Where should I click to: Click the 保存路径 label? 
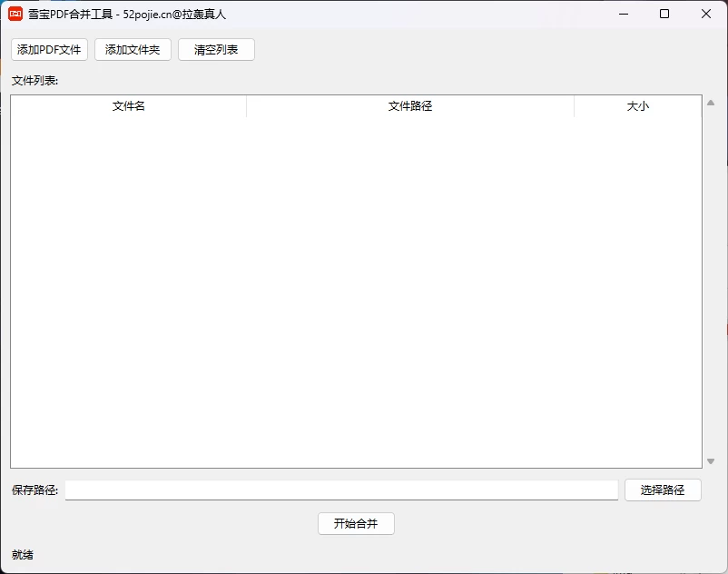(x=32, y=490)
